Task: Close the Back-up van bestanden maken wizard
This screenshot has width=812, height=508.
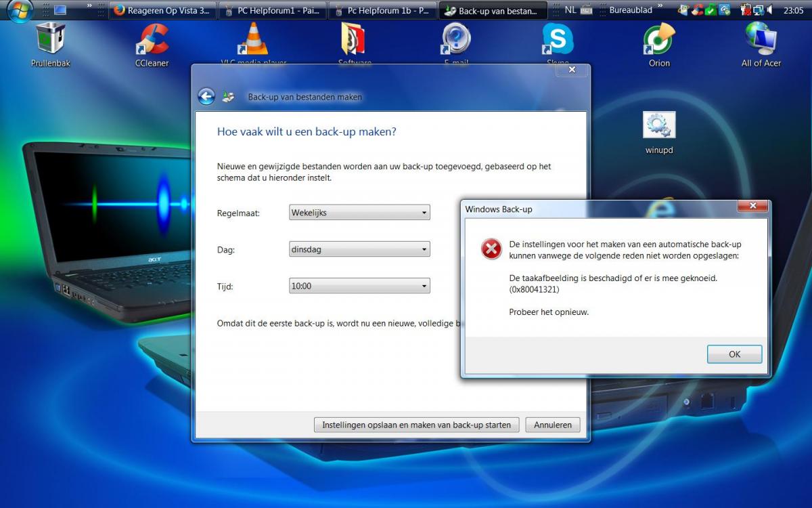Action: [x=572, y=69]
